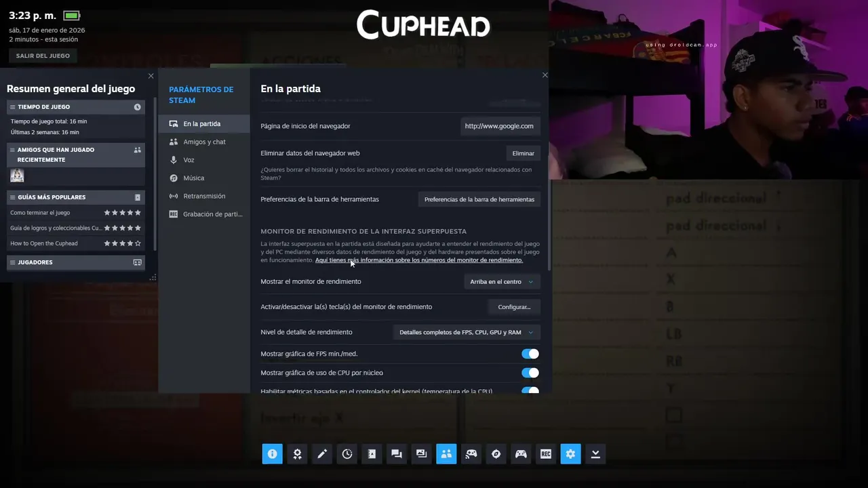Collapse the Guías más populares section
868x488 pixels.
click(13, 197)
